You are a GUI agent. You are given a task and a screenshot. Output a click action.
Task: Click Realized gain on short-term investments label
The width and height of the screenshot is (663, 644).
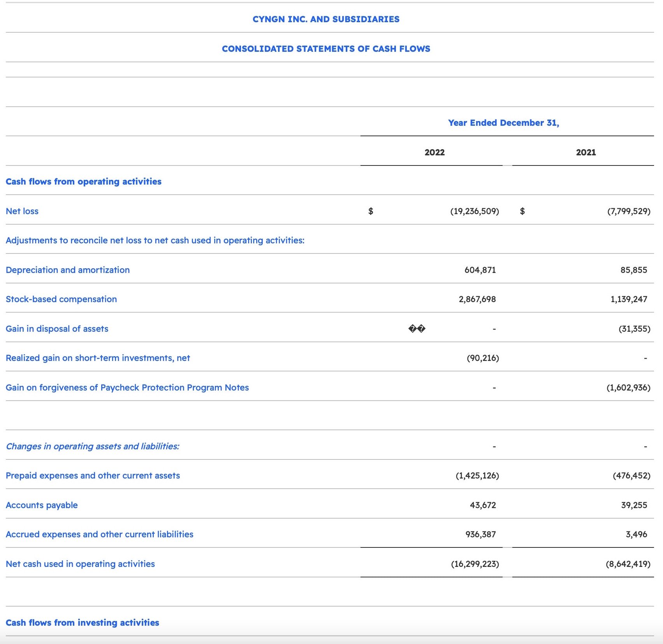98,358
